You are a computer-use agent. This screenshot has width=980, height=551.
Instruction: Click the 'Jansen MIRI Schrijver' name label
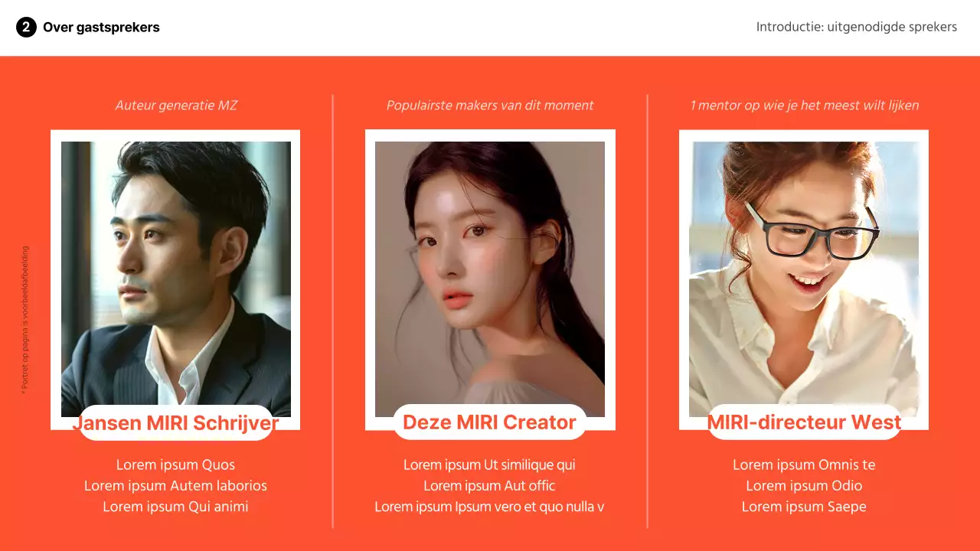coord(175,423)
